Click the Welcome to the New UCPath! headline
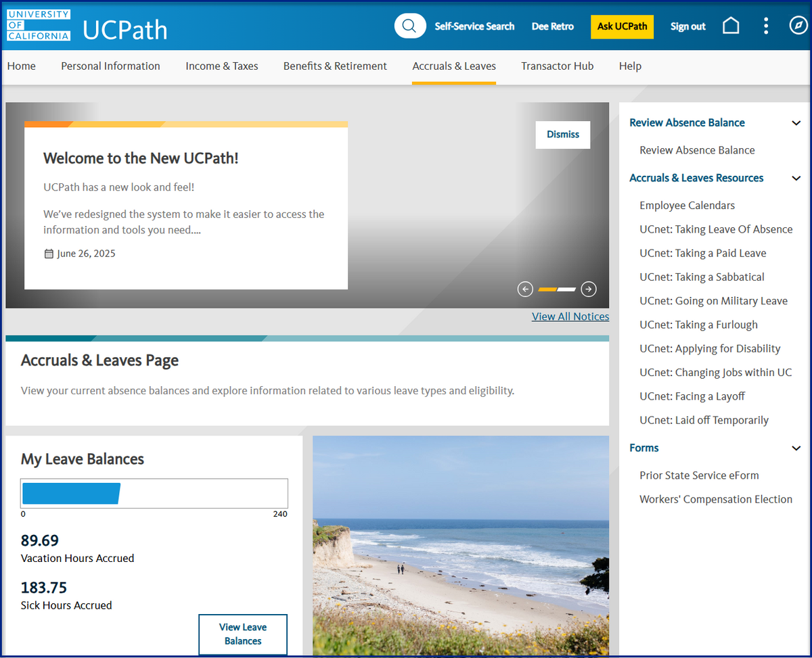 [x=141, y=158]
